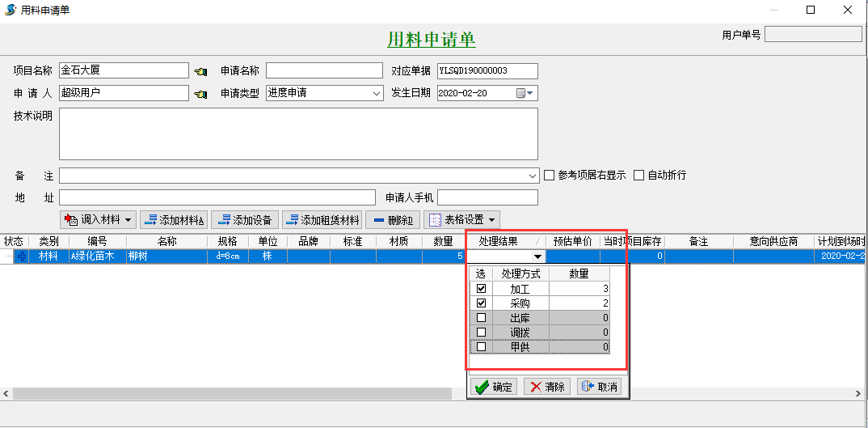The height and width of the screenshot is (428, 868).
Task: Click the 地址 input field
Action: tap(217, 197)
